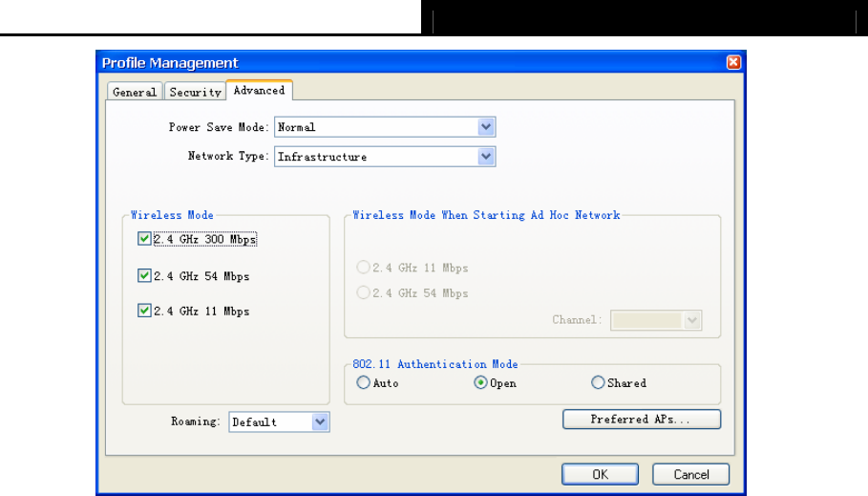
Task: Uncheck 2.4 GHz 11 Mbps wireless mode
Action: (144, 311)
